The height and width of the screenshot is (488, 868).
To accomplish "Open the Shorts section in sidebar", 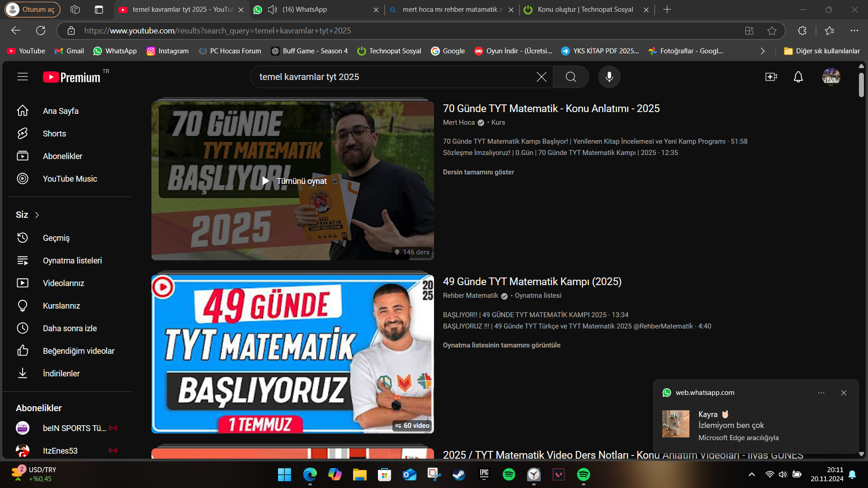I will tap(54, 134).
